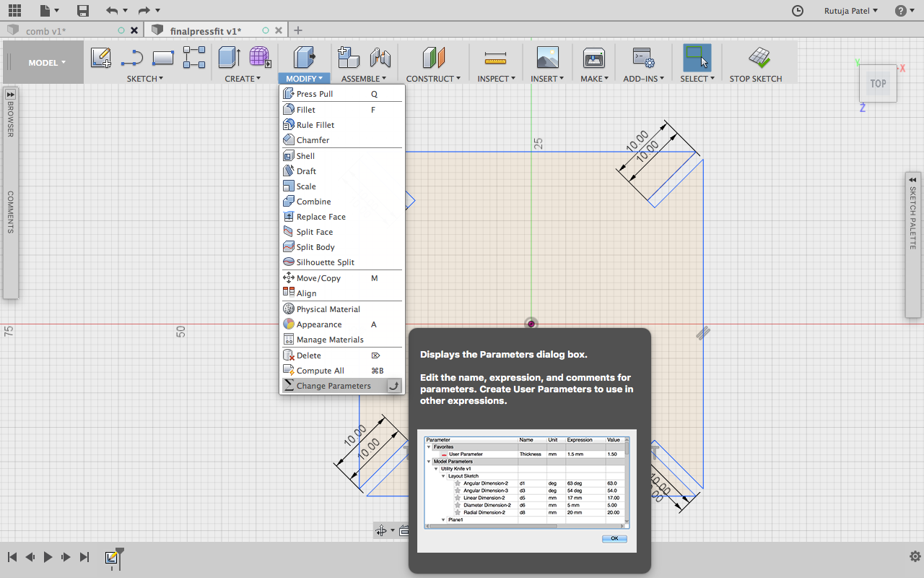Expand the SELECT dropdown
Image resolution: width=924 pixels, height=578 pixels.
(697, 79)
